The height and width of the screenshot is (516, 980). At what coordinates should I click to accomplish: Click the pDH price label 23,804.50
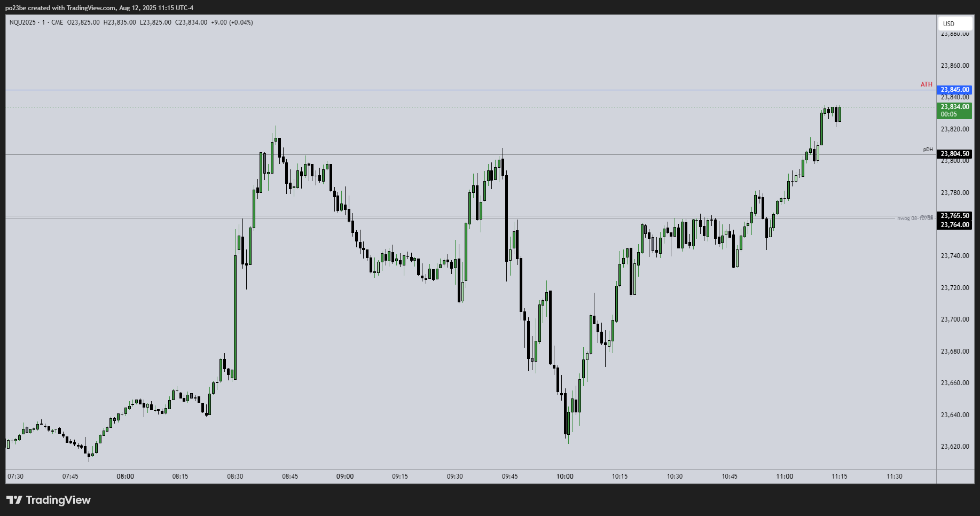point(954,153)
